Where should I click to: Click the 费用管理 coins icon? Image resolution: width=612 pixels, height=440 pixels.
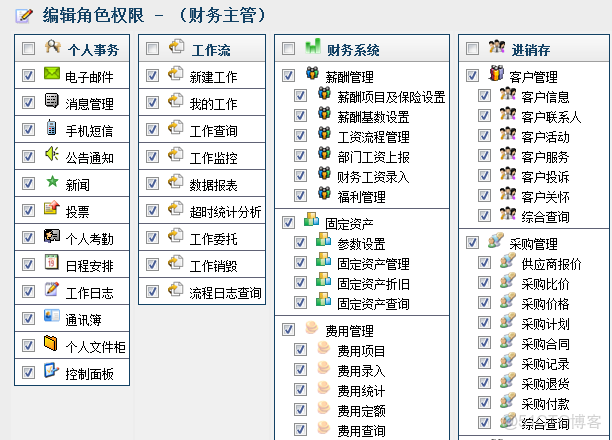pyautogui.click(x=311, y=327)
